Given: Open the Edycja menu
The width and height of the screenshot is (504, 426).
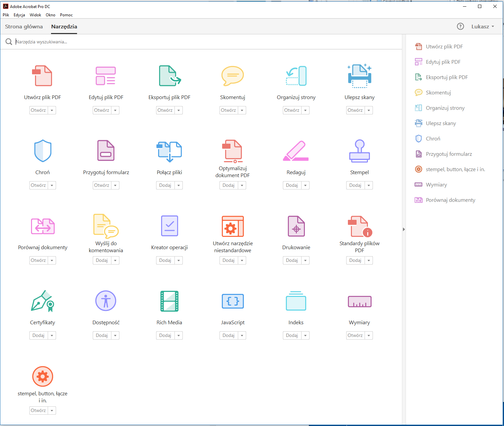Looking at the screenshot, I should pyautogui.click(x=19, y=15).
